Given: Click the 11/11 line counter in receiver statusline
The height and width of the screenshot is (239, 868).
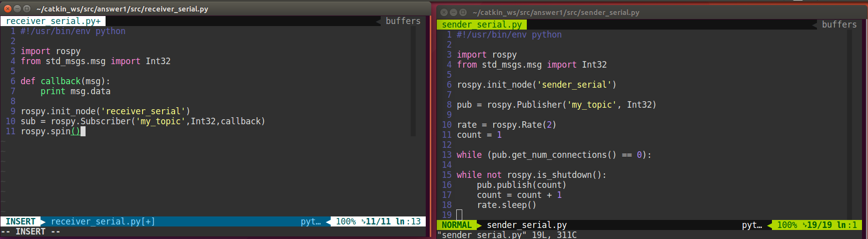Looking at the screenshot, I should [378, 221].
